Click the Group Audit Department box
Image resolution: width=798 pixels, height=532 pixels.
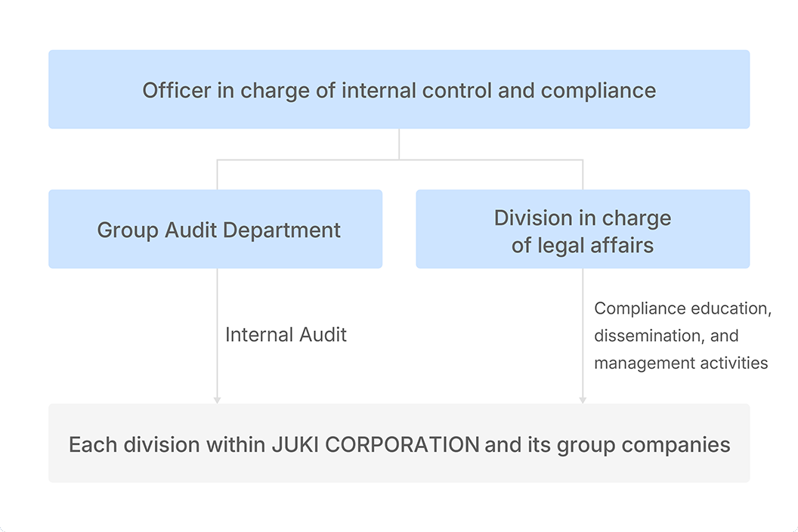click(x=215, y=229)
